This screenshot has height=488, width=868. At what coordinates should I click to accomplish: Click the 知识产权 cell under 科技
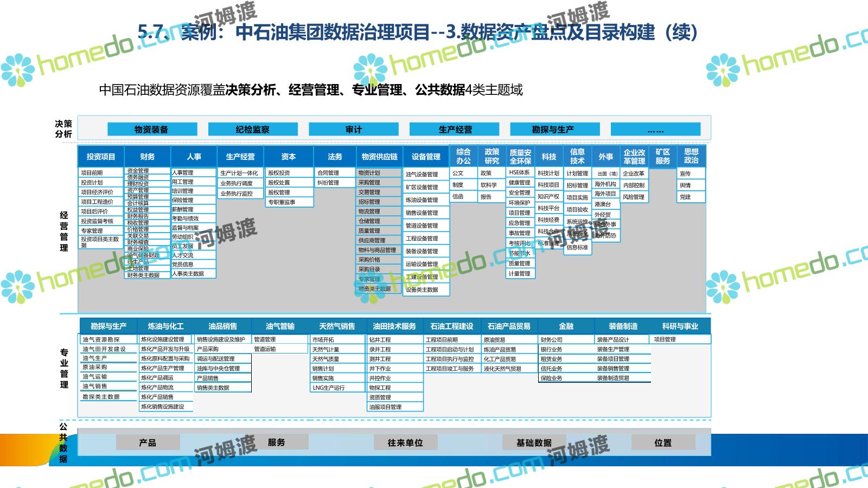pyautogui.click(x=549, y=197)
